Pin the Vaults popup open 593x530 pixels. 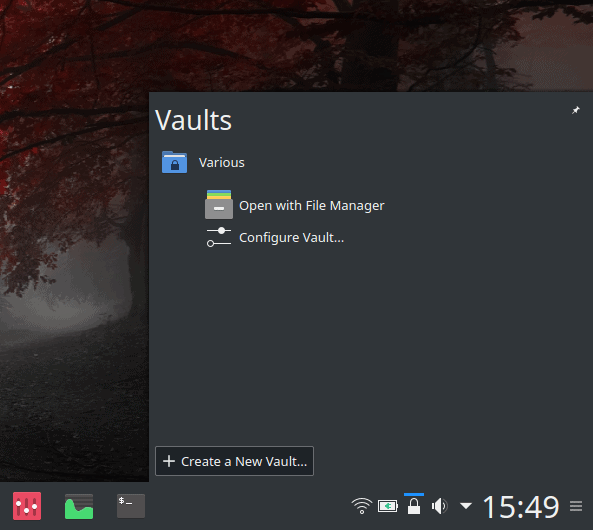click(x=575, y=110)
